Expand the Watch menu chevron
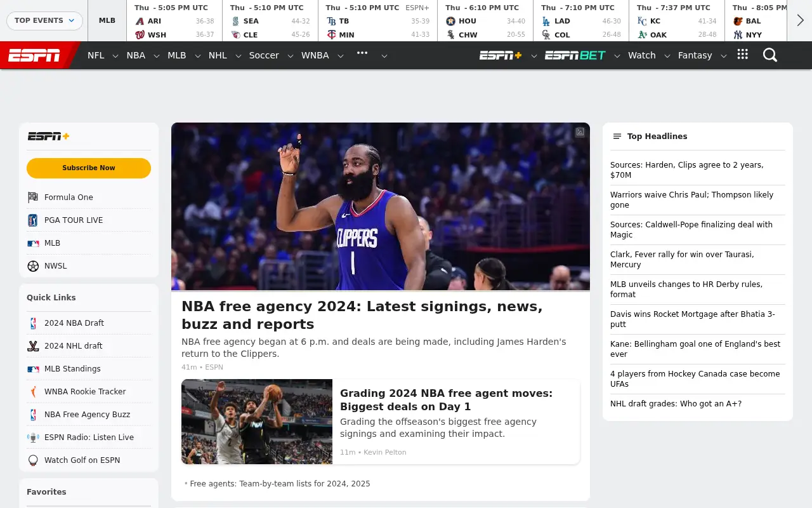The image size is (812, 508). tap(667, 56)
